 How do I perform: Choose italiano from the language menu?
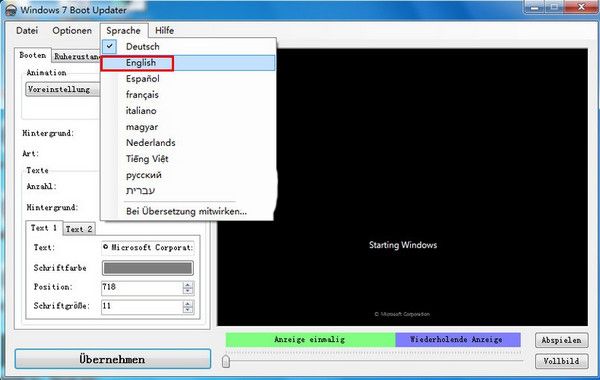(188, 111)
